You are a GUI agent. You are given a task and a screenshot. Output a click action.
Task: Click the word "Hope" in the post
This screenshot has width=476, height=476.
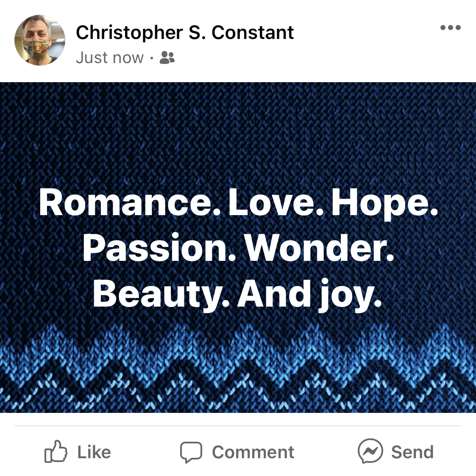[381, 203]
